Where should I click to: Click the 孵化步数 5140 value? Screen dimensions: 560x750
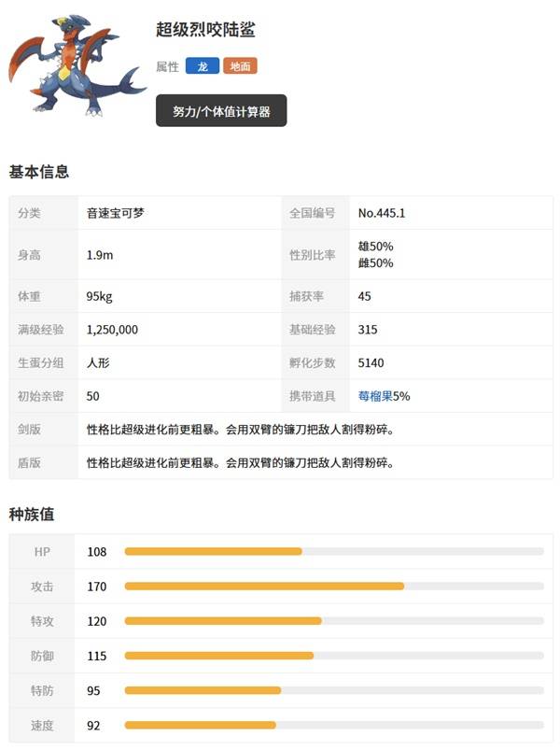point(373,361)
